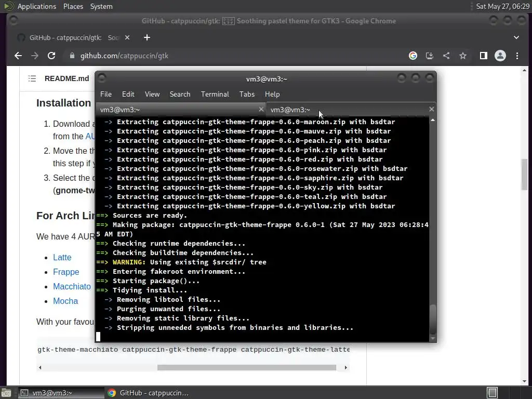
Task: Click the terminal scrollbar up arrow
Action: point(433,120)
